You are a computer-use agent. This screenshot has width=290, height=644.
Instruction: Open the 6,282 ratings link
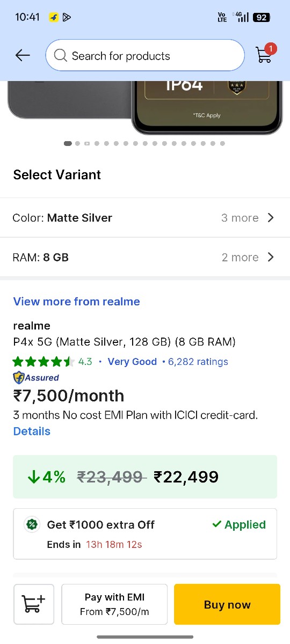point(198,362)
